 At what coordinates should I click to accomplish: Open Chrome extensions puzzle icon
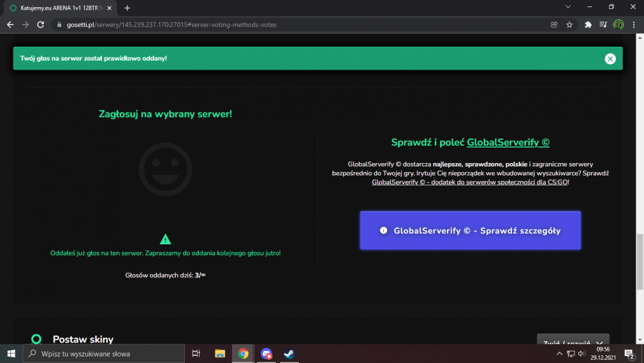(588, 25)
